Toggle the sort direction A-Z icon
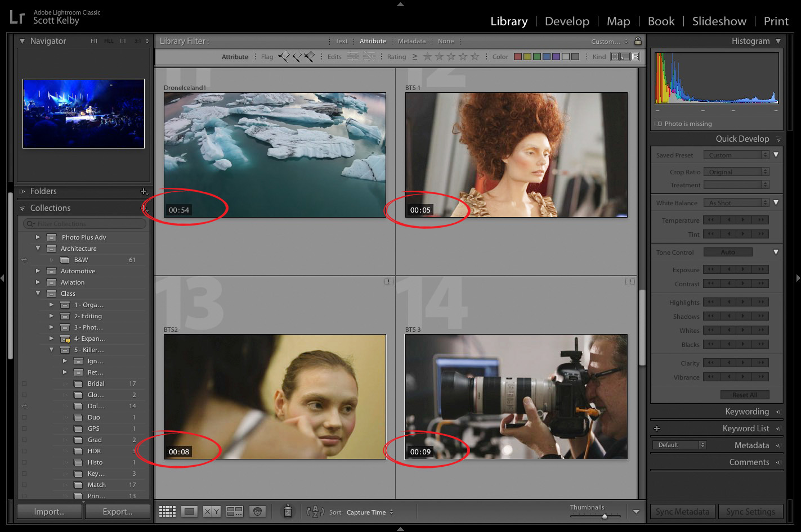This screenshot has width=801, height=532. point(315,512)
